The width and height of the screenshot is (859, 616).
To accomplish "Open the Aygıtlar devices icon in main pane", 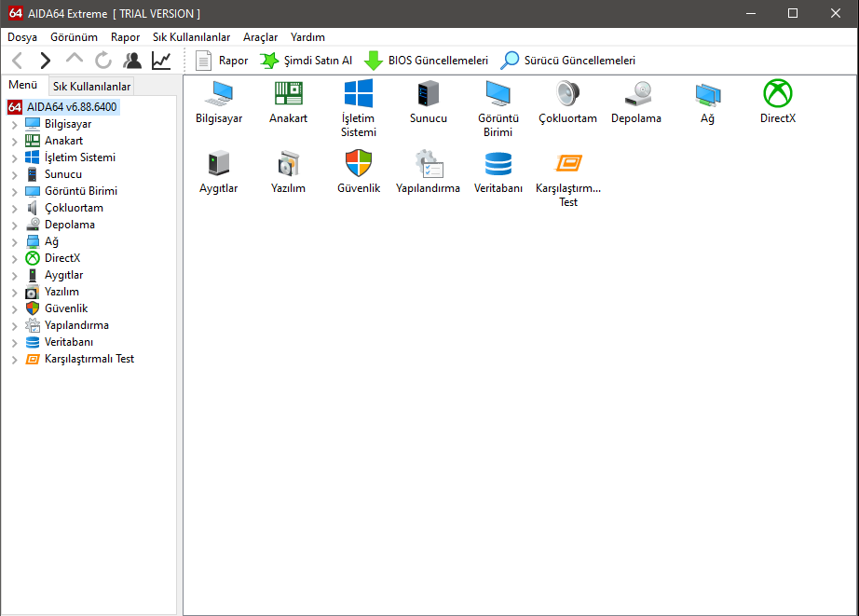I will 219,172.
